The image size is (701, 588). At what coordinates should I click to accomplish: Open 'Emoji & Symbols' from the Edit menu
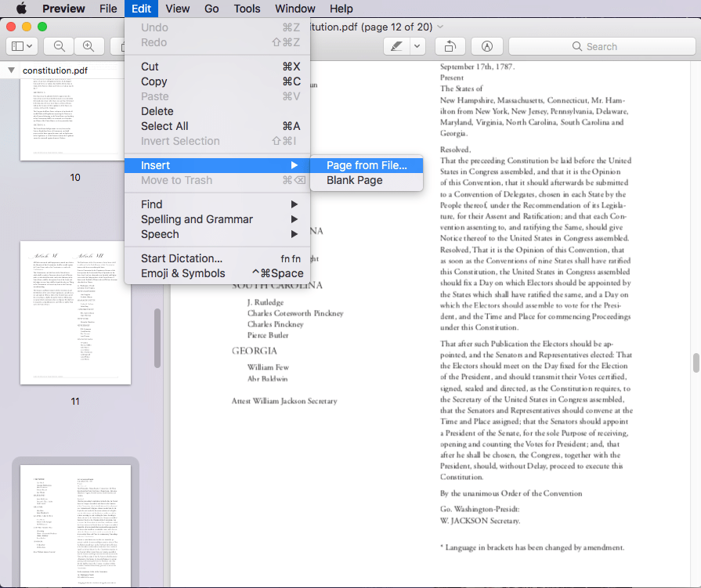tap(183, 273)
